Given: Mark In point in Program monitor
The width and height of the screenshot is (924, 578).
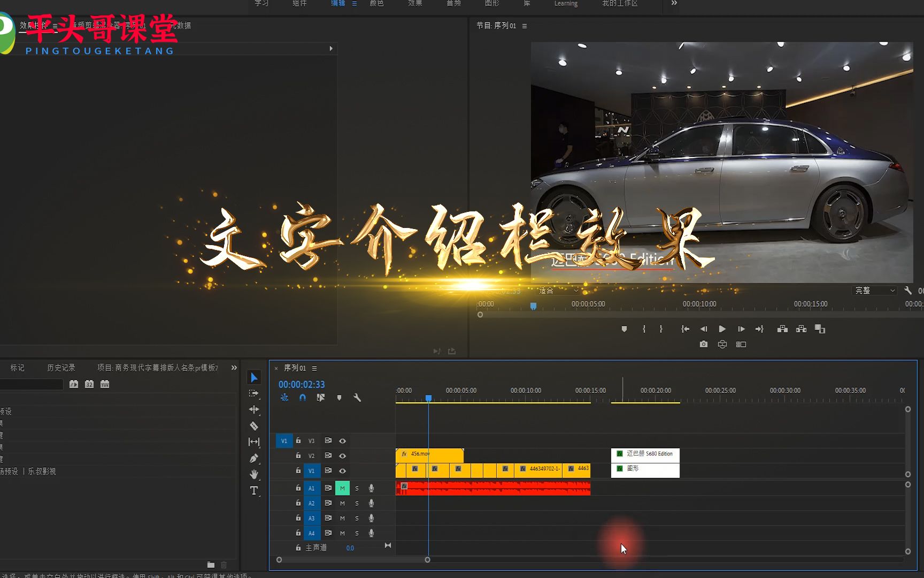Looking at the screenshot, I should pyautogui.click(x=644, y=329).
